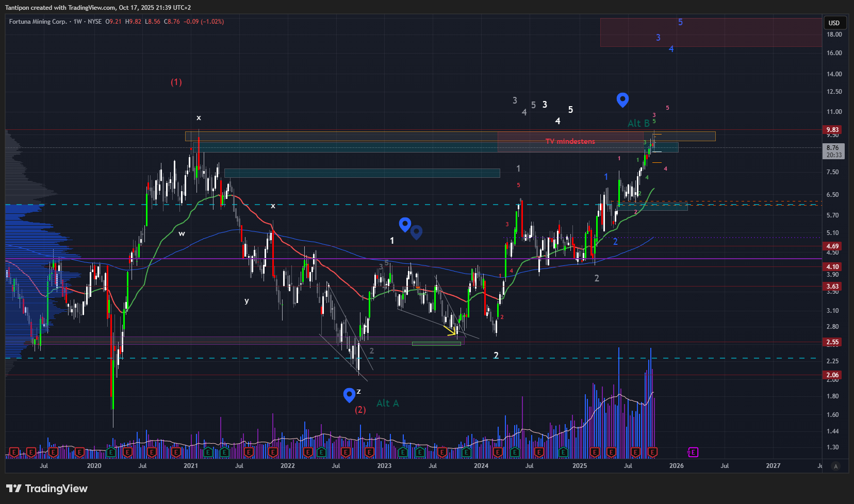Click the 2026 label on time axis
Viewport: 854px width, 504px height.
click(x=676, y=466)
